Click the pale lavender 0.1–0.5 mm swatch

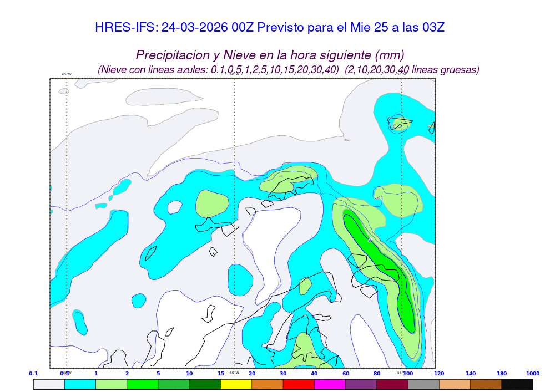(49, 384)
